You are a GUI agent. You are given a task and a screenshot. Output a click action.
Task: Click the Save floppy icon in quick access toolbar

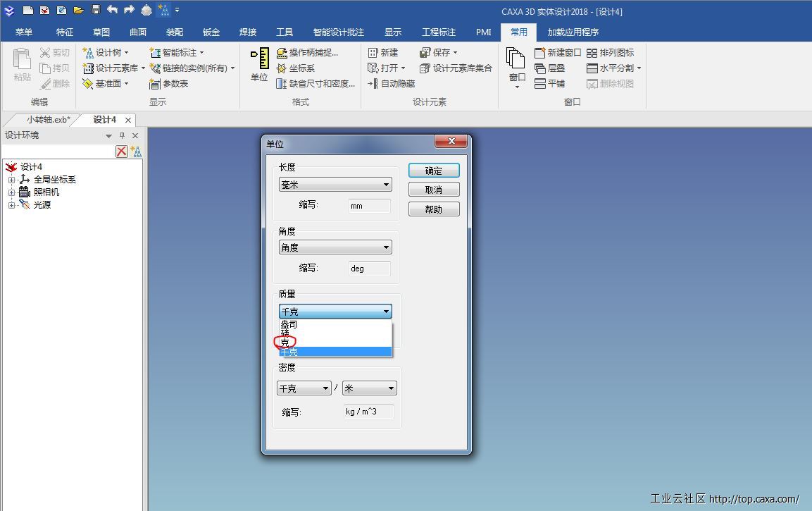[95, 9]
